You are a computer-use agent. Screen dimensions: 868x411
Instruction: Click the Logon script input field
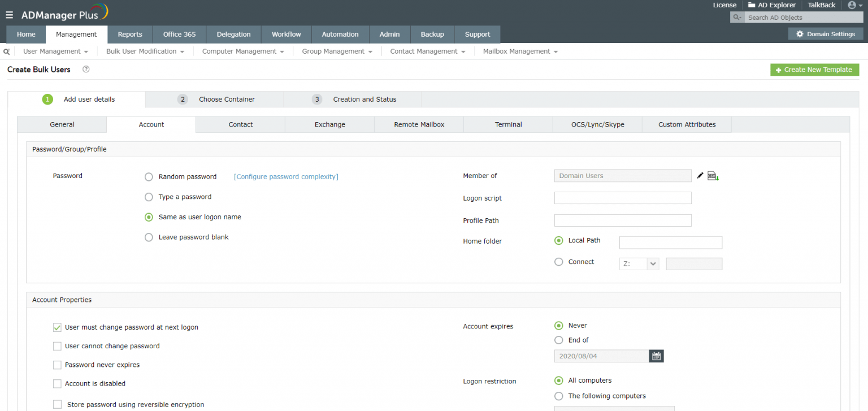click(623, 198)
